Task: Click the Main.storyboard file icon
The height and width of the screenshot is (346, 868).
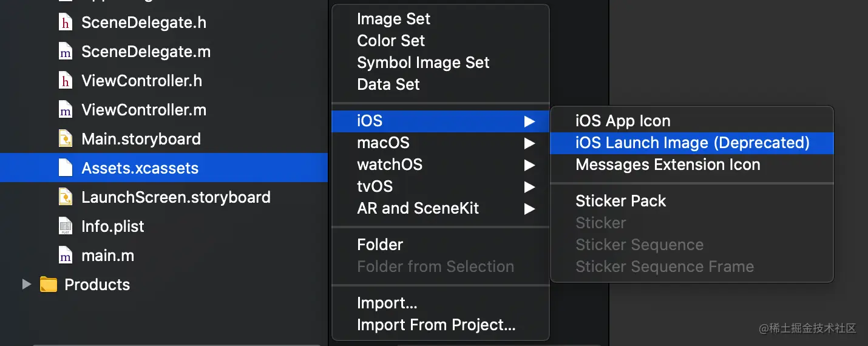Action: [66, 140]
